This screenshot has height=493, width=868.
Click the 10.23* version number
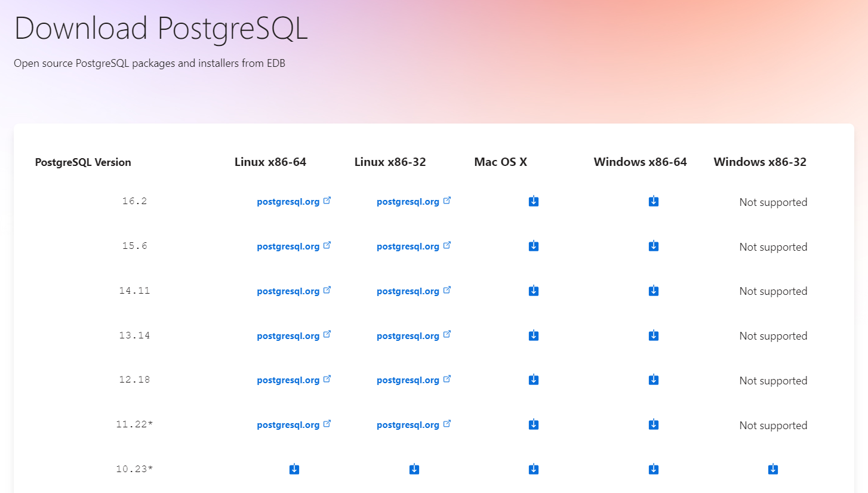134,469
